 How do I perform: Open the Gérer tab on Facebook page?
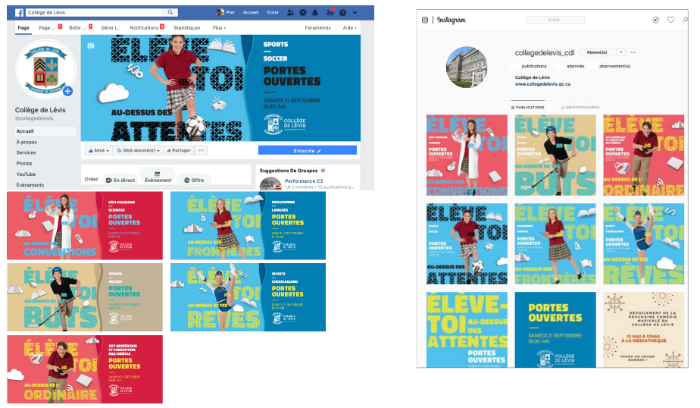pos(110,28)
